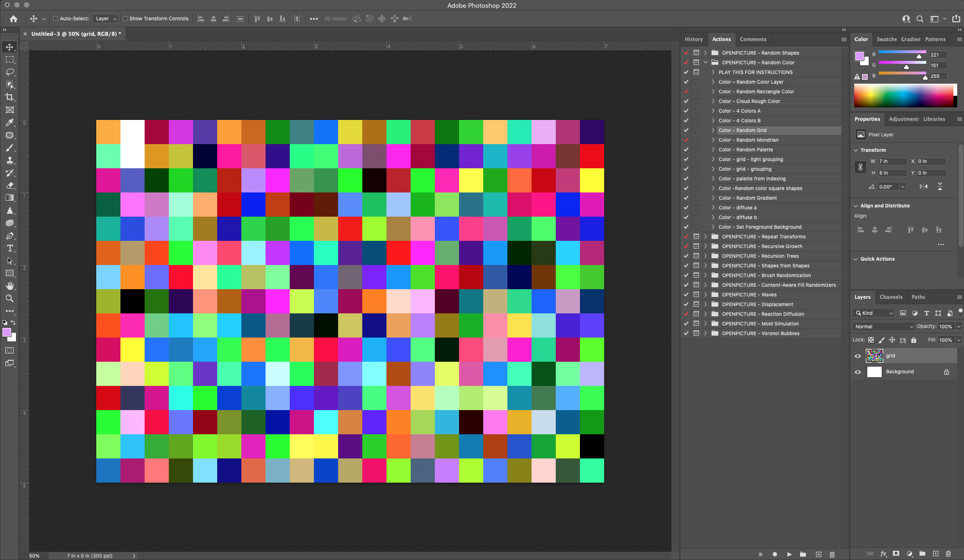The height and width of the screenshot is (560, 964).
Task: Enable the Auto-Select checkbox
Action: [56, 19]
